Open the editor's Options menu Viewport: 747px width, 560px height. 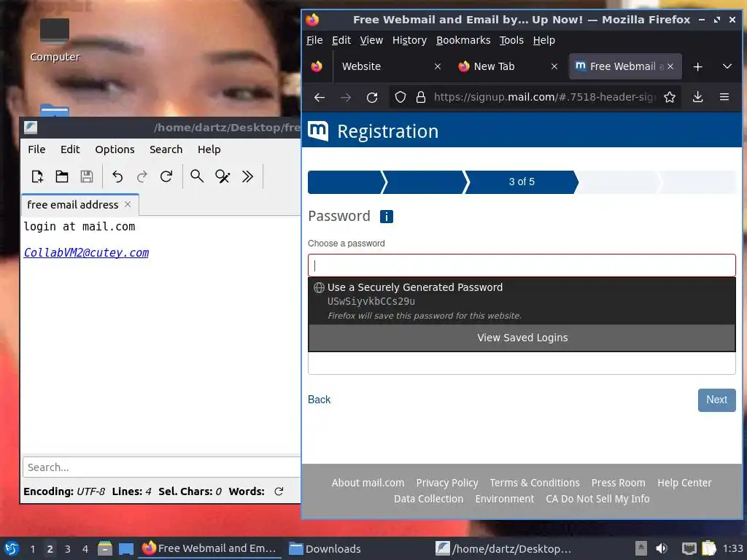click(x=115, y=149)
